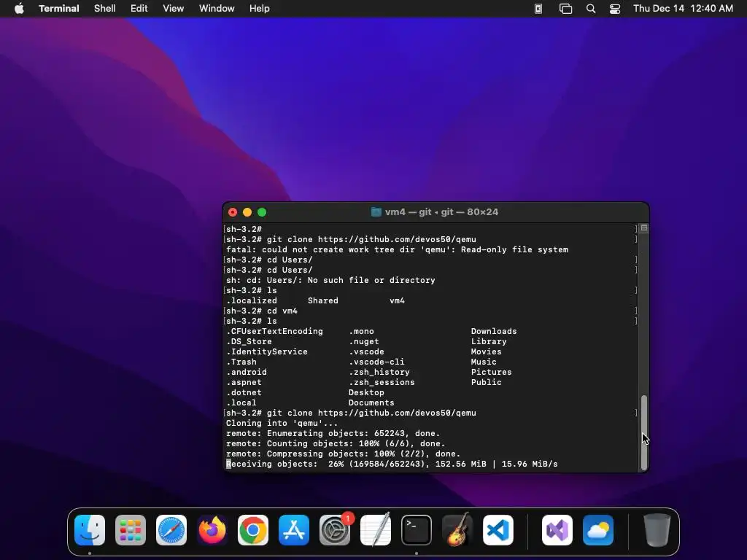
Task: Open Visual Studio Code from the Dock
Action: click(498, 530)
